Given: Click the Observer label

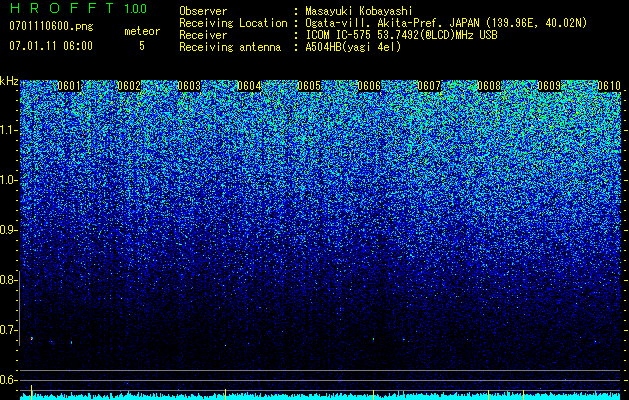Looking at the screenshot, I should tap(203, 11).
